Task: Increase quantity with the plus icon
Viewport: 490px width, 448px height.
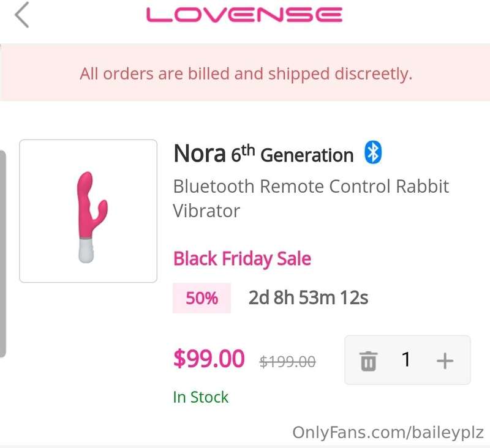Action: pos(445,361)
